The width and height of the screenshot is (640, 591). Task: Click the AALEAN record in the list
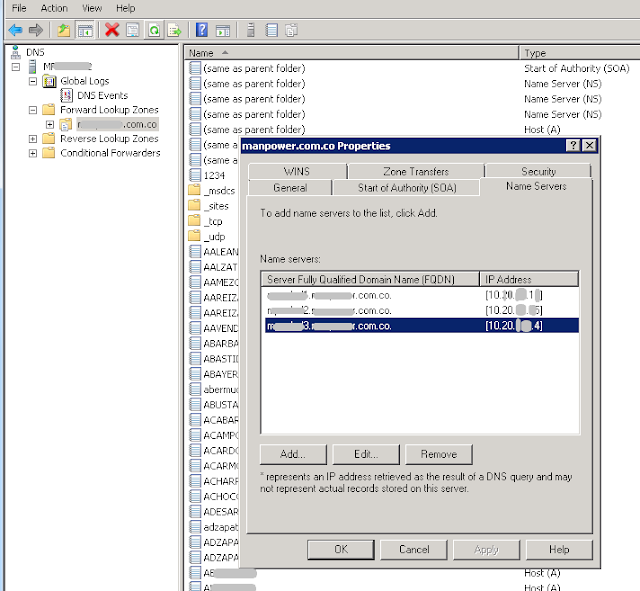(x=220, y=252)
